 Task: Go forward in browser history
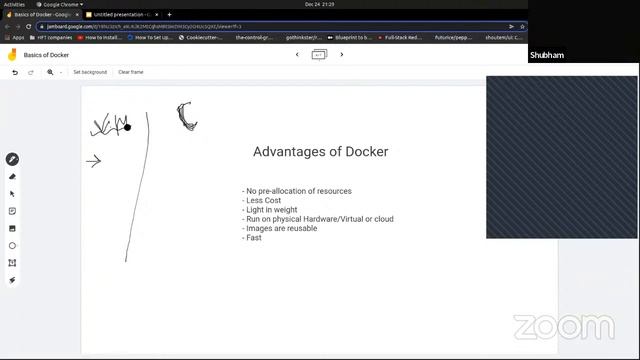[18, 27]
